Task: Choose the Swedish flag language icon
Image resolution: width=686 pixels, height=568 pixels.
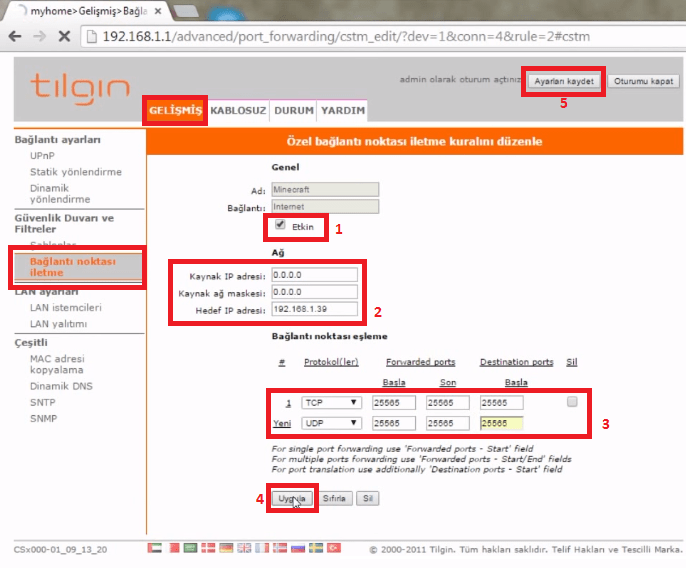Action: (x=316, y=548)
